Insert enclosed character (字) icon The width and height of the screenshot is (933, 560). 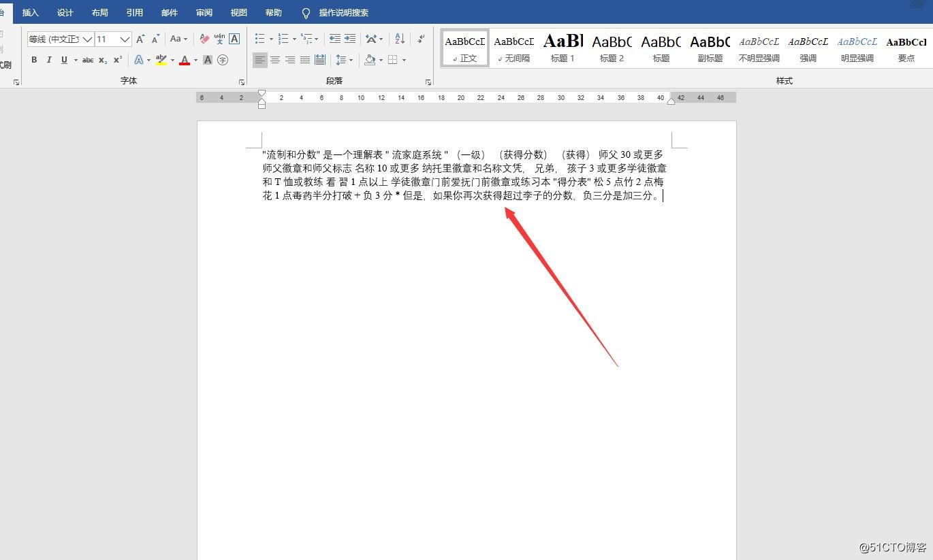[223, 60]
